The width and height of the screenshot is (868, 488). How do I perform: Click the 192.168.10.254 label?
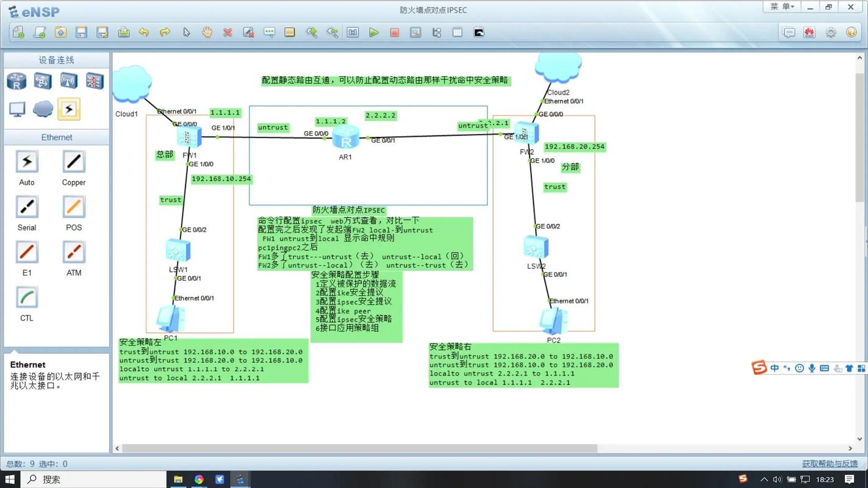click(x=221, y=179)
